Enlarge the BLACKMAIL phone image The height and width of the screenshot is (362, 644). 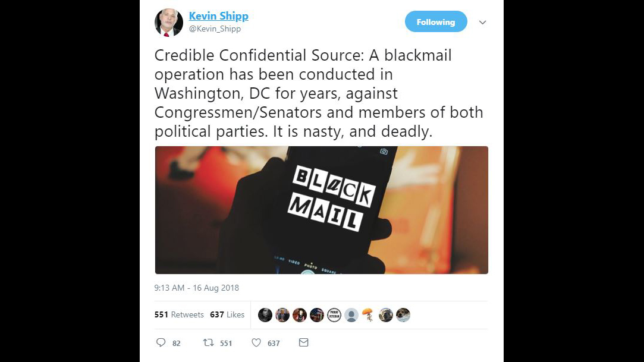[x=322, y=210]
